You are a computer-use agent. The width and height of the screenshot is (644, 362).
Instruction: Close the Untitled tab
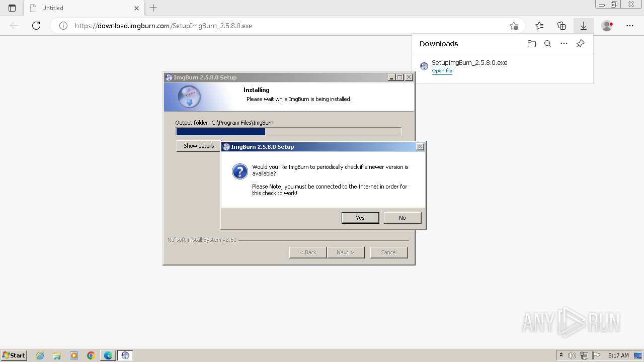[x=136, y=8]
